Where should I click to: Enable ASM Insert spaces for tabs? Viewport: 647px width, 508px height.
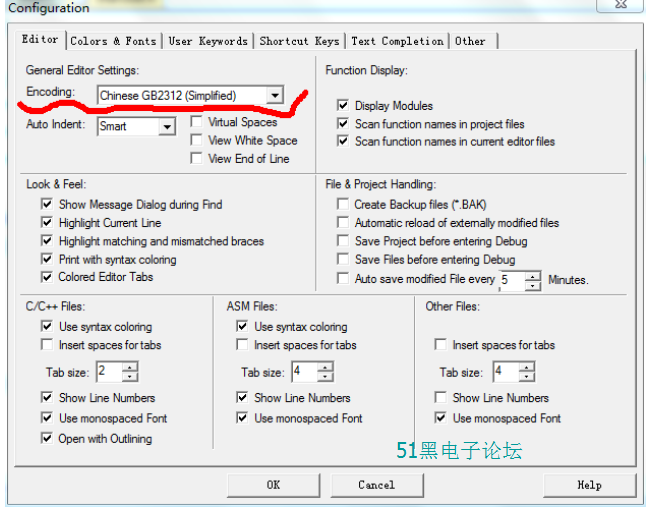point(242,345)
